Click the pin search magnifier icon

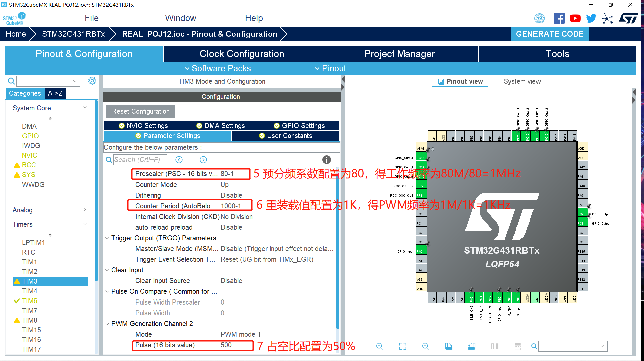(x=534, y=346)
